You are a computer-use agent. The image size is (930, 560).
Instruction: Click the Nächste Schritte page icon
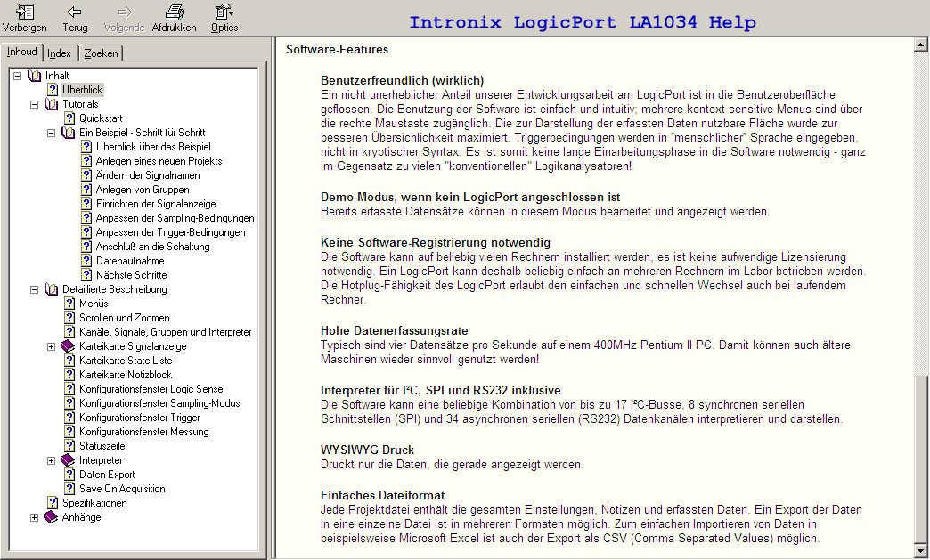[86, 275]
